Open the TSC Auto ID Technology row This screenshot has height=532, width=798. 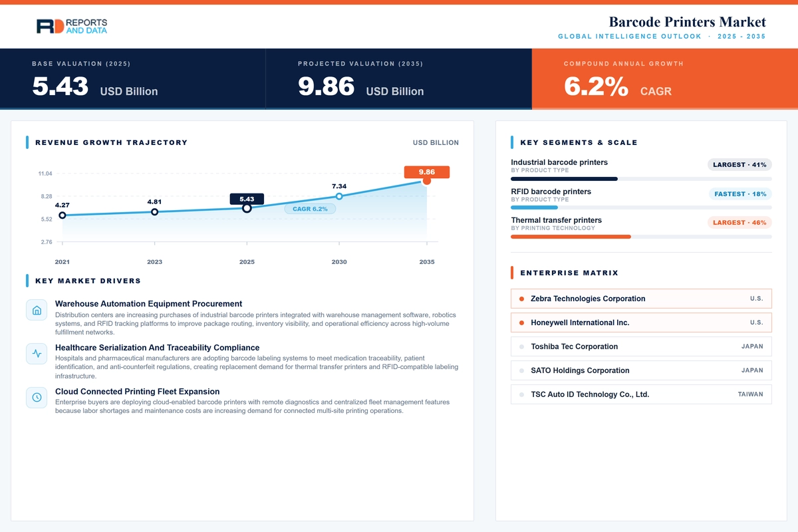(641, 394)
